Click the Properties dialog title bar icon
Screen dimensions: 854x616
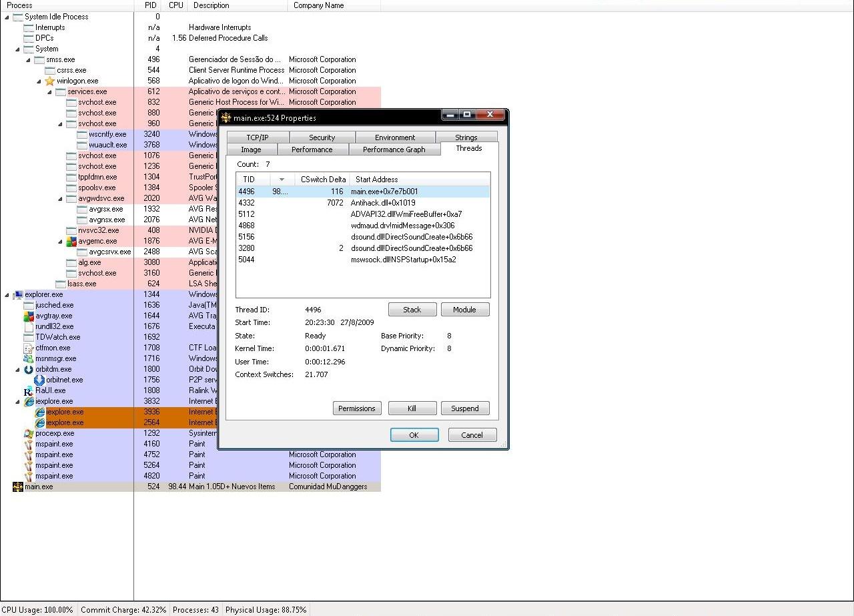(x=226, y=117)
